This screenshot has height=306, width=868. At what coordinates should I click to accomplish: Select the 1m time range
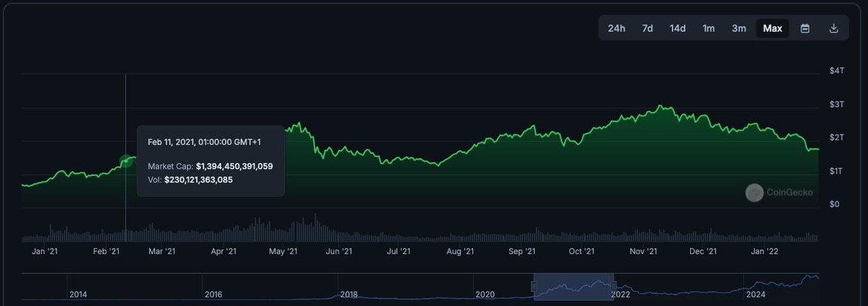[709, 28]
